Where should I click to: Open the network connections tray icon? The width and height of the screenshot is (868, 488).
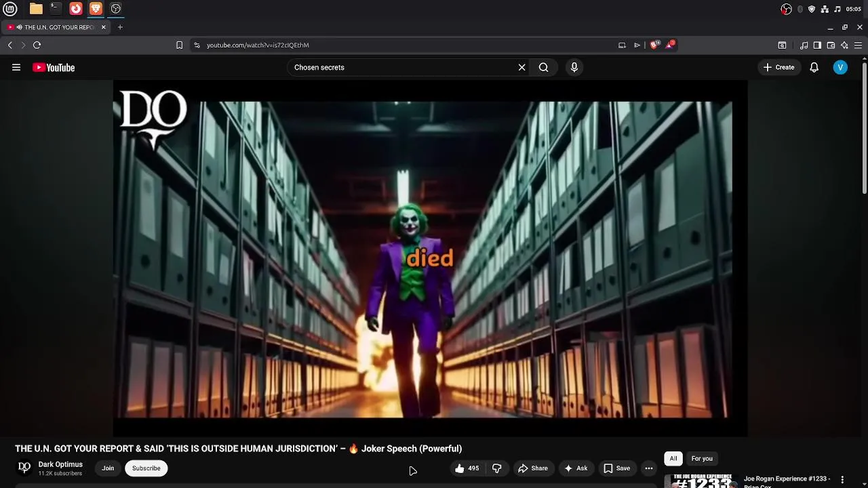click(825, 9)
